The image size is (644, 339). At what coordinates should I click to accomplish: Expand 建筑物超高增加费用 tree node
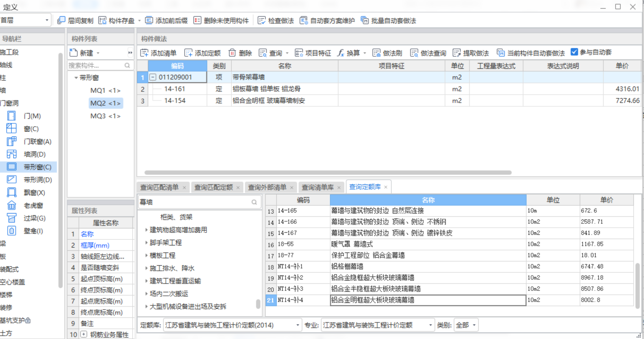(146, 230)
